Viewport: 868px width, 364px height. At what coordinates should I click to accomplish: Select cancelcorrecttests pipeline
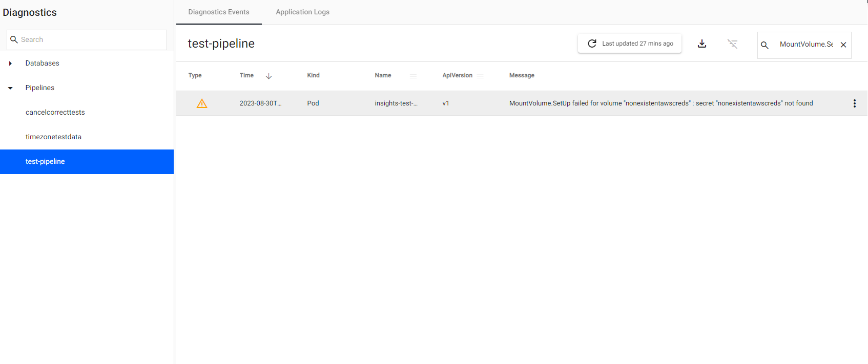(x=55, y=113)
